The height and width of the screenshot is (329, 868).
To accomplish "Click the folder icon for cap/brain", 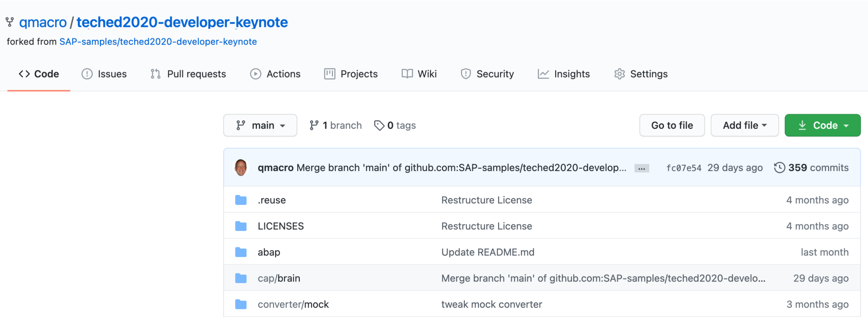I will tap(241, 278).
